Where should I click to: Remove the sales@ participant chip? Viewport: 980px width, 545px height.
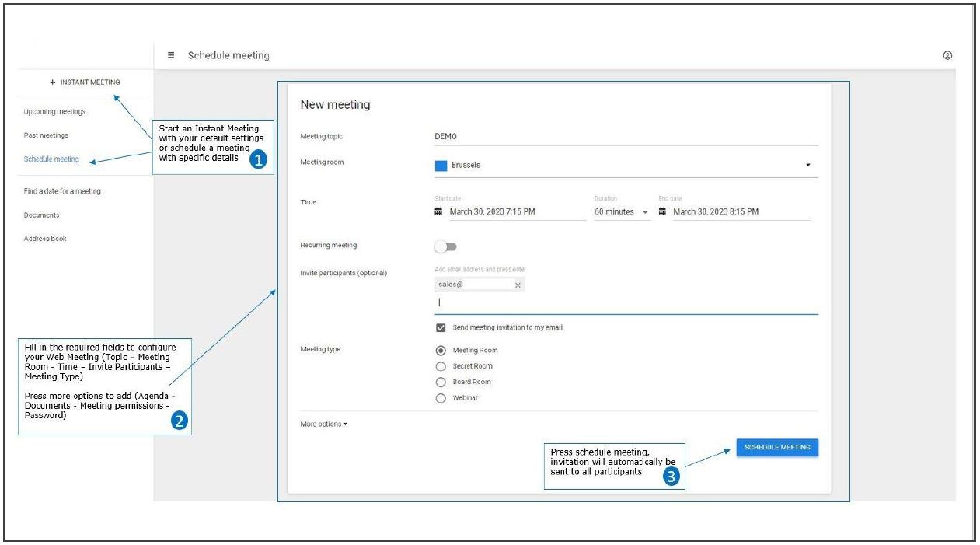pyautogui.click(x=518, y=285)
